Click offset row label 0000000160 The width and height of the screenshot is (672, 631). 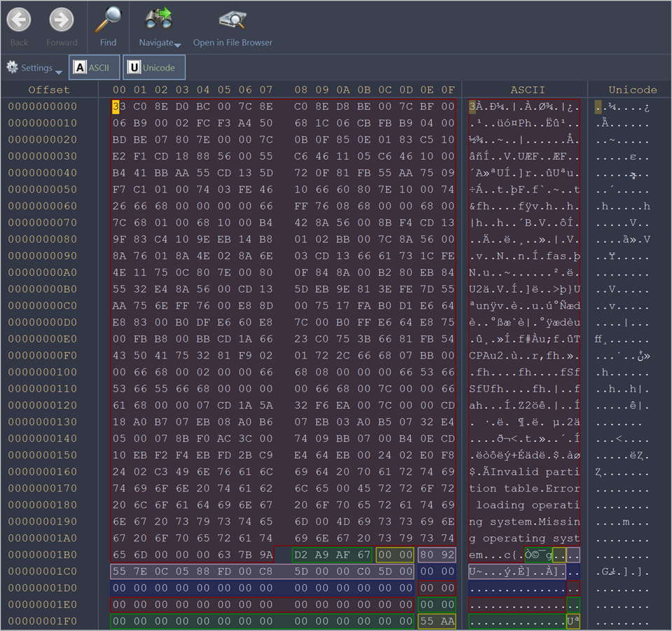(x=43, y=471)
